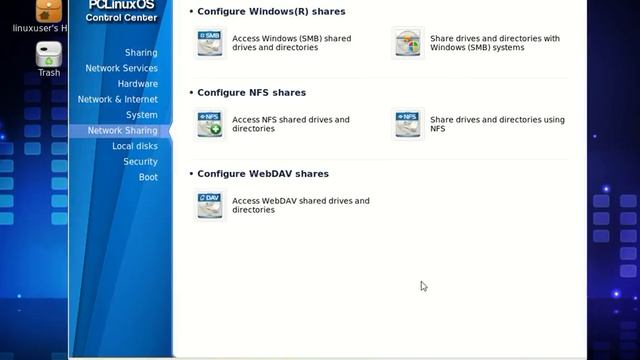This screenshot has width=640, height=360.
Task: Click the 'Configure WebDAV shares' heading
Action: point(263,174)
